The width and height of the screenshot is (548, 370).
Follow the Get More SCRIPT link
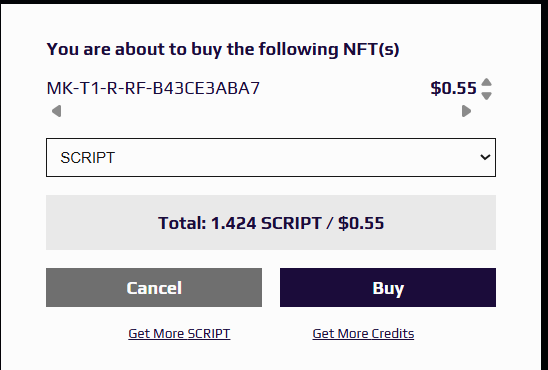point(179,334)
